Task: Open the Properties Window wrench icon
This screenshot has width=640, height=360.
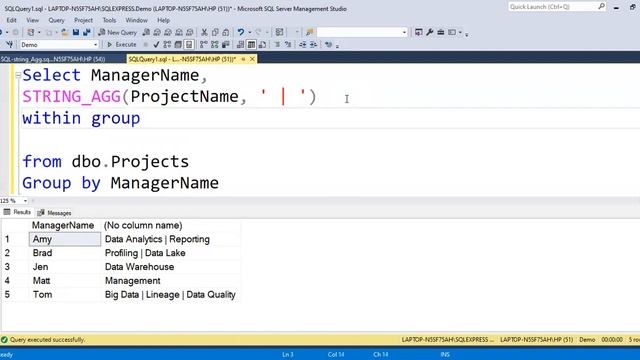Action: [430, 32]
